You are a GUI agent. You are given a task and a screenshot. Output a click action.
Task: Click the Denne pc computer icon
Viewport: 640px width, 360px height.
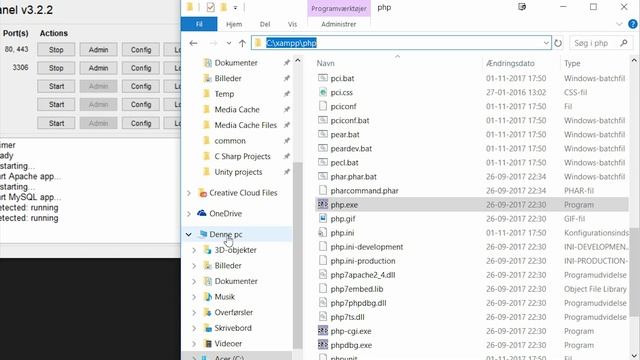tap(202, 234)
